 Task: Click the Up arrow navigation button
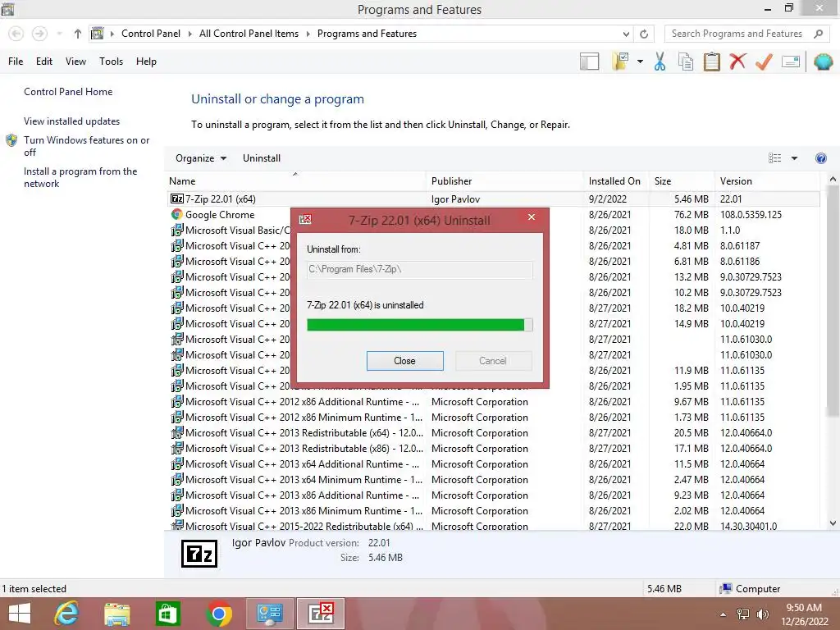point(78,34)
